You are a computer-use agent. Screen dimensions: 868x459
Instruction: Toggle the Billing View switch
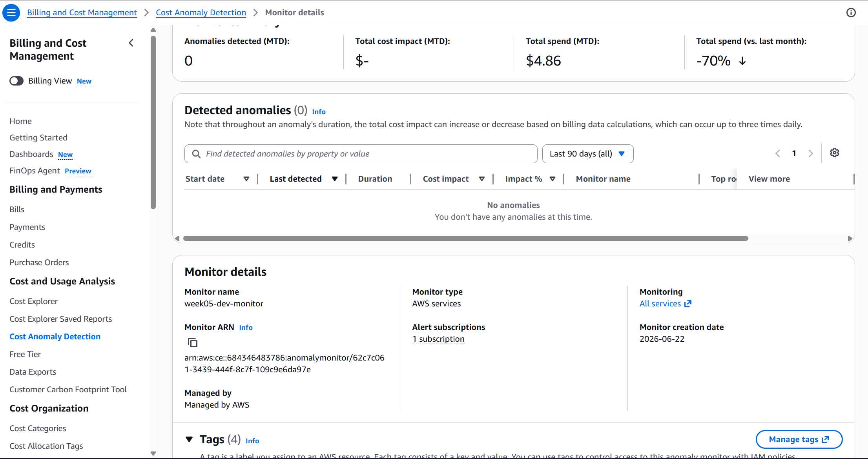point(16,81)
